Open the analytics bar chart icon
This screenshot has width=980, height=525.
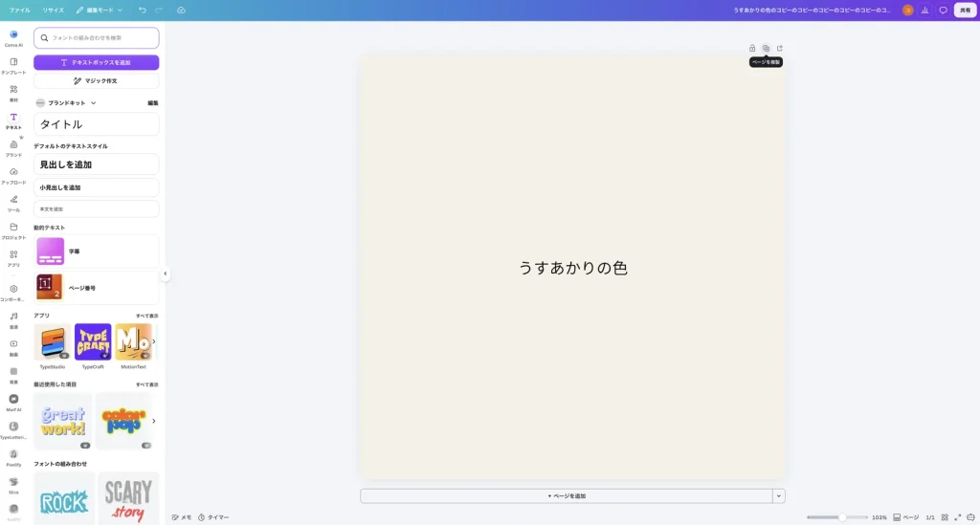coord(925,10)
